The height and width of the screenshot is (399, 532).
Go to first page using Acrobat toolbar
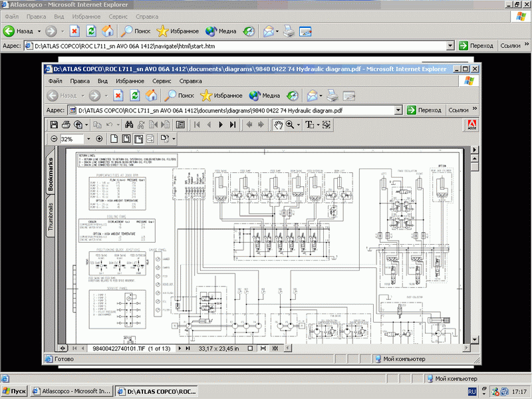pos(198,124)
